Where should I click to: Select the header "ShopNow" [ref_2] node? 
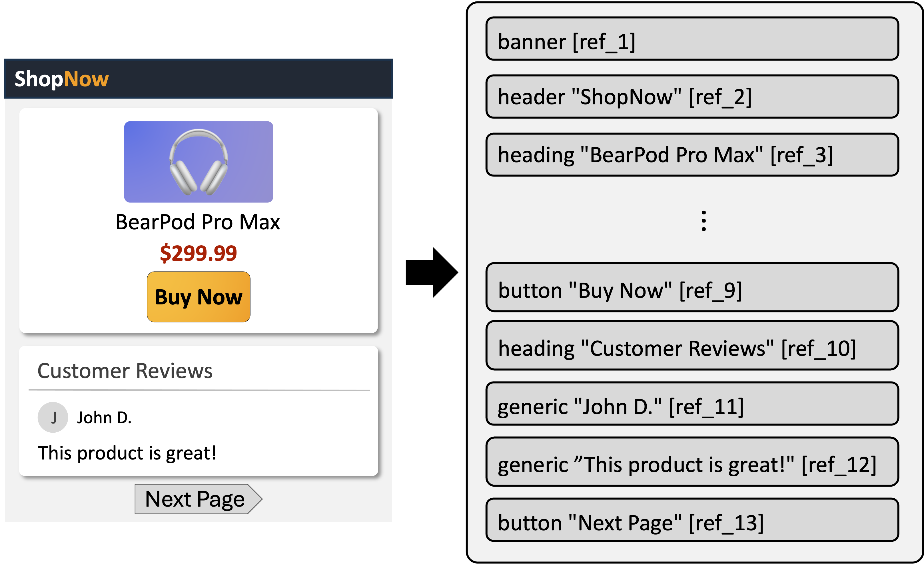point(692,97)
